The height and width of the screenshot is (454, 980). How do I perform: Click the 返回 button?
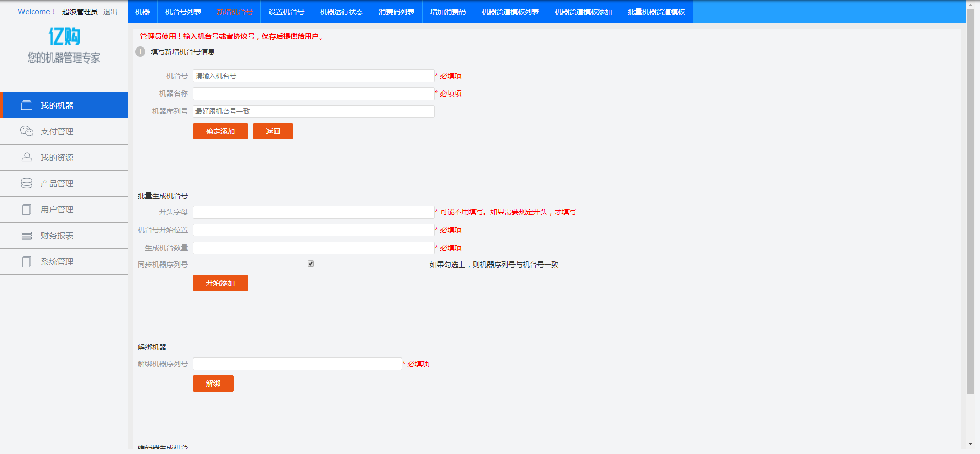(273, 131)
